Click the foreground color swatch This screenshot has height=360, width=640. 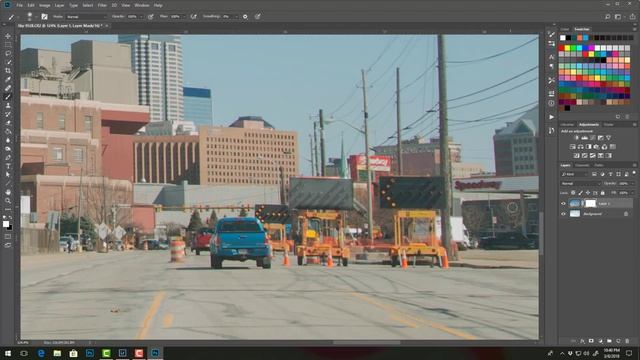point(6,224)
